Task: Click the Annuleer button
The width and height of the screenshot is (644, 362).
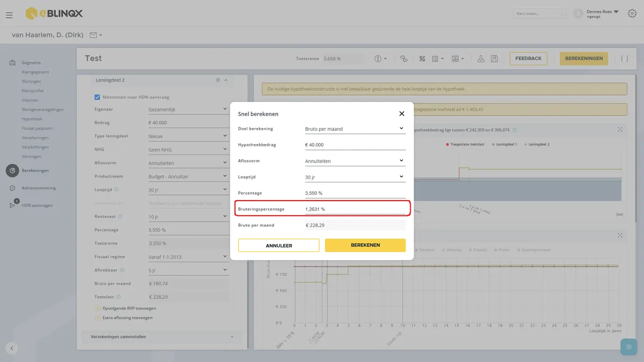Action: click(x=279, y=245)
